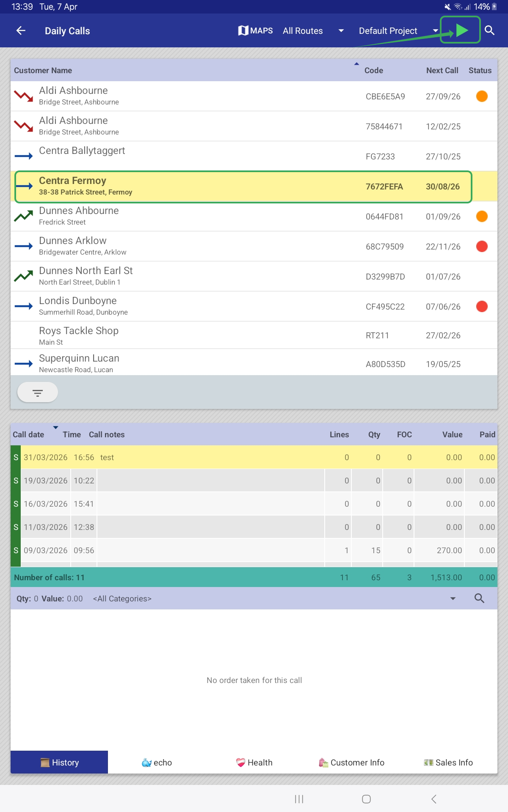Select the 09/03/2026 call worth 270.00
508x812 pixels.
coord(254,550)
